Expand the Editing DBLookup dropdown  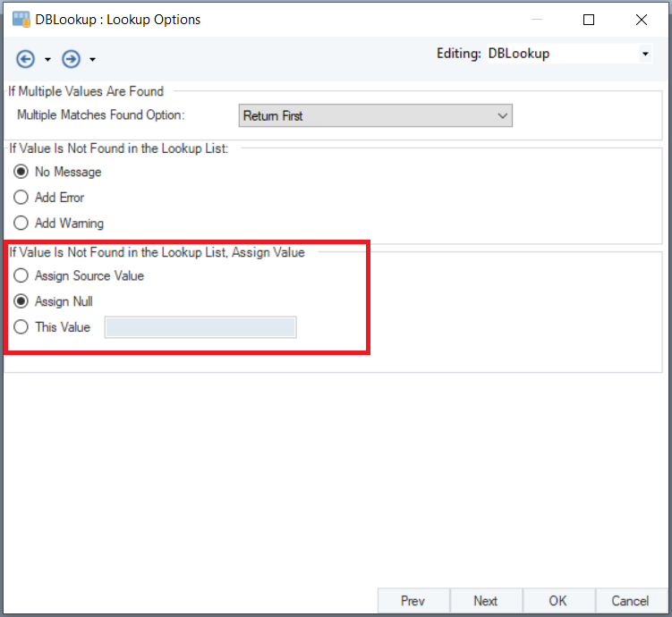coord(645,55)
